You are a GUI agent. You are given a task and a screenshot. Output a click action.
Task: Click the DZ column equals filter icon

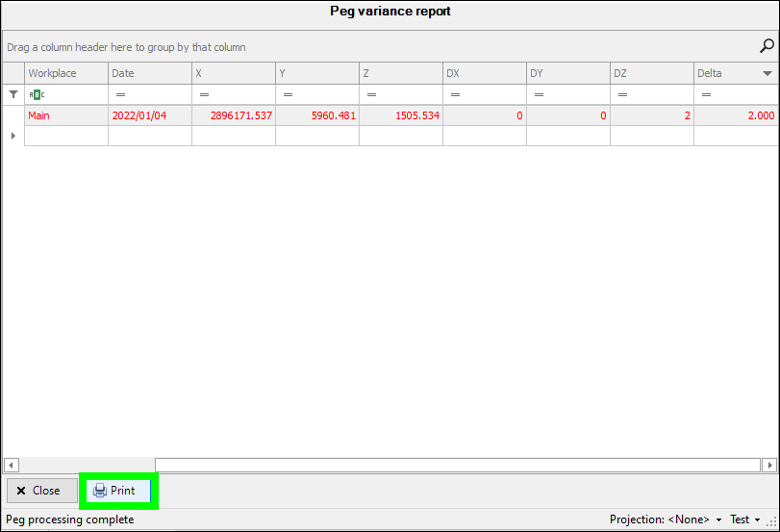[622, 94]
